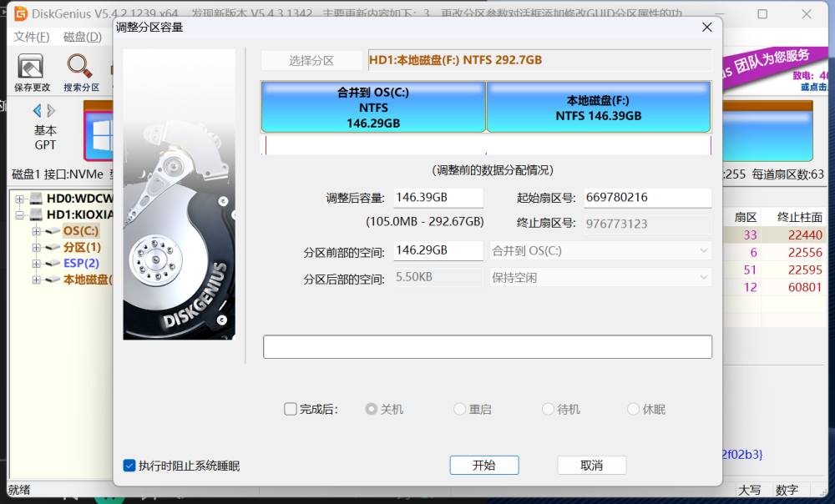This screenshot has height=504, width=835.
Task: Click the 分区后部的空间 5.50KB field
Action: [438, 277]
